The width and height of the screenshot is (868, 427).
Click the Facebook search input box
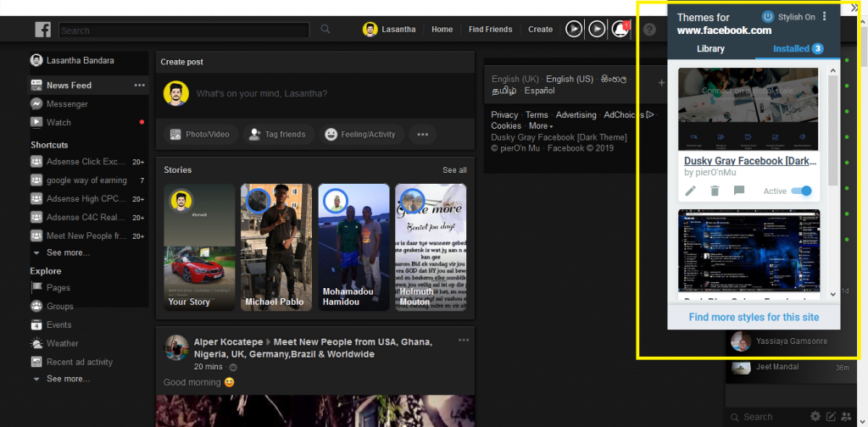coord(184,30)
